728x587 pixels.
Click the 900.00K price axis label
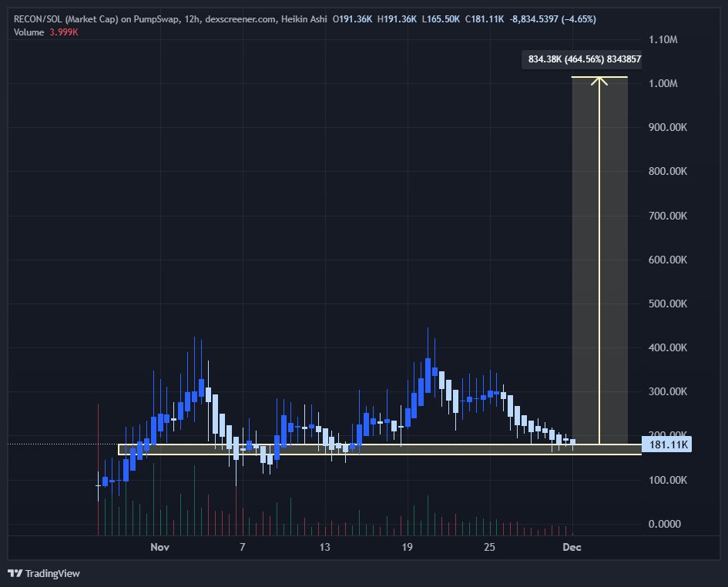(668, 127)
